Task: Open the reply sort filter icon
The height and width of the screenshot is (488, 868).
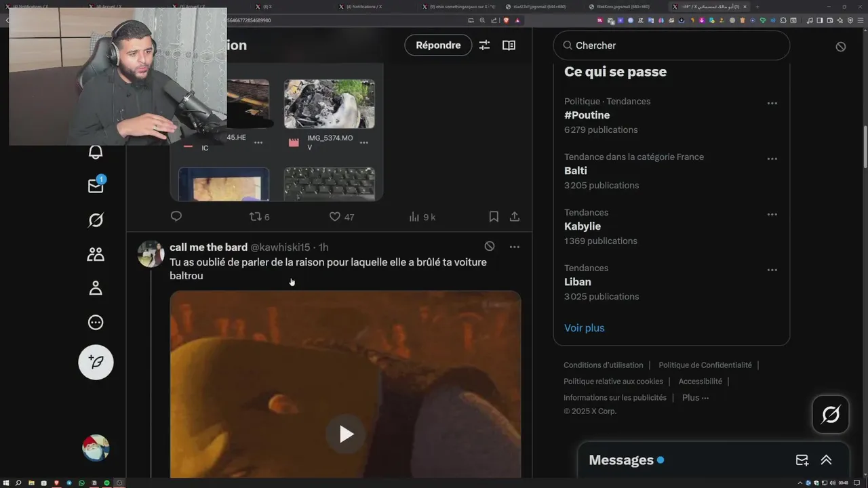Action: 484,45
